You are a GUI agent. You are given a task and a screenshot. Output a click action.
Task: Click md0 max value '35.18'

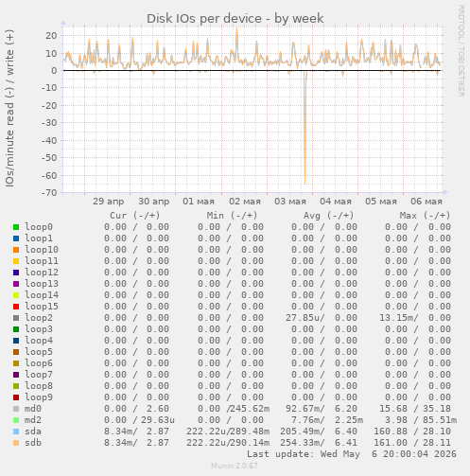437,409
